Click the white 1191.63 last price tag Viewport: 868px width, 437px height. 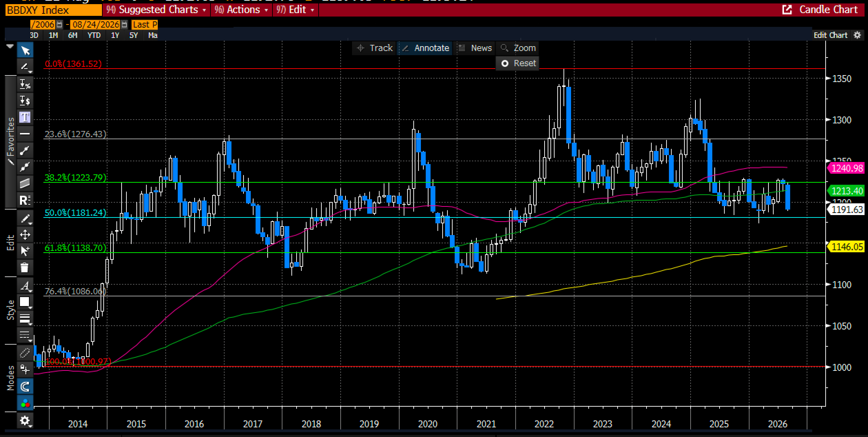click(x=846, y=210)
